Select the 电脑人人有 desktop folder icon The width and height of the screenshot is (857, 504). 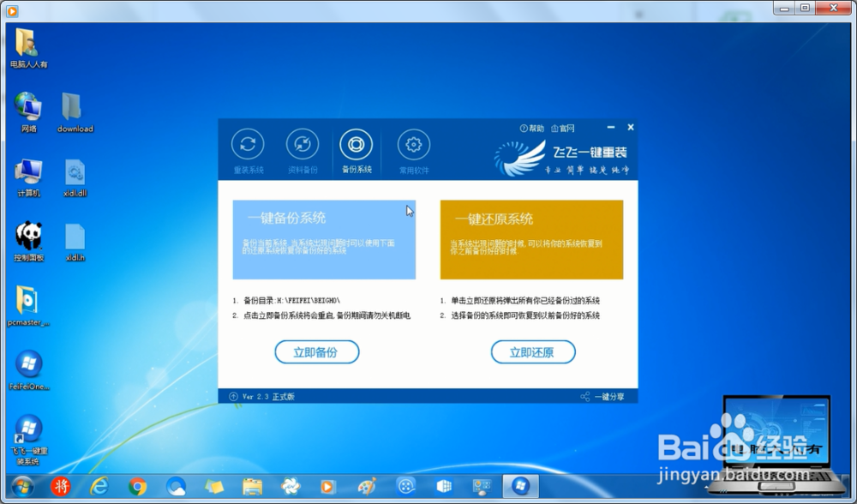click(28, 49)
